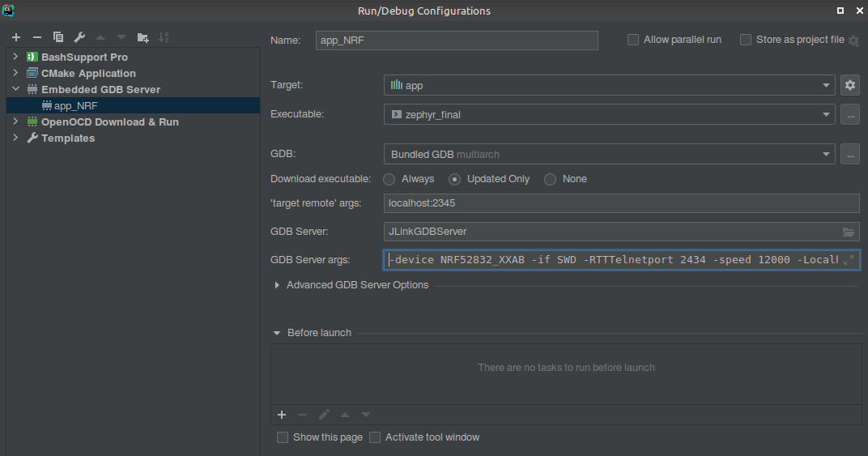Move configuration down in the toolbar
The width and height of the screenshot is (868, 456).
click(x=121, y=37)
